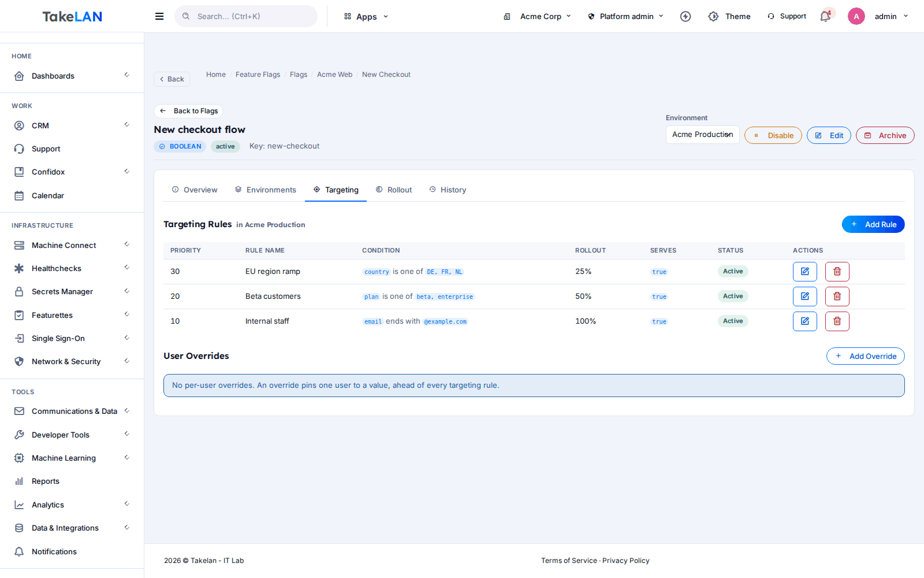Switch to the Rollout tab
This screenshot has height=578, width=924.
point(394,190)
